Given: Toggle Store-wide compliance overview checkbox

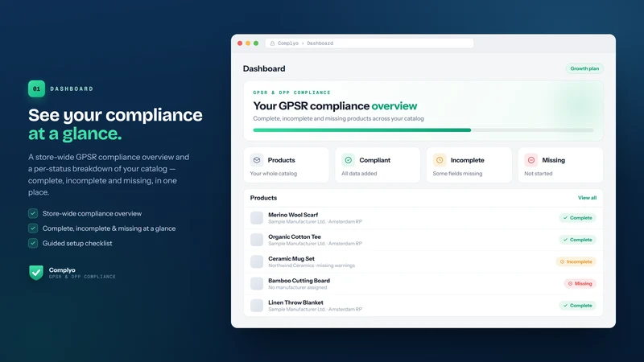Looking at the screenshot, I should click(x=33, y=213).
